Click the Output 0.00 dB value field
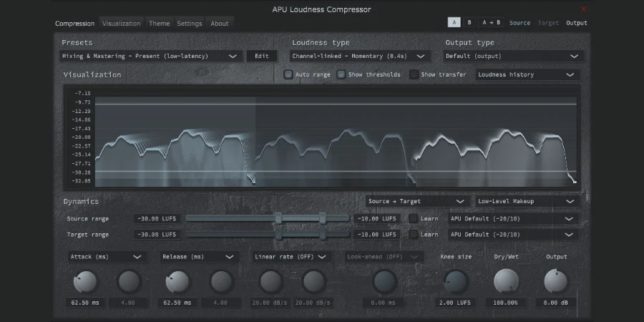Viewport: 644px width, 322px height. click(556, 303)
